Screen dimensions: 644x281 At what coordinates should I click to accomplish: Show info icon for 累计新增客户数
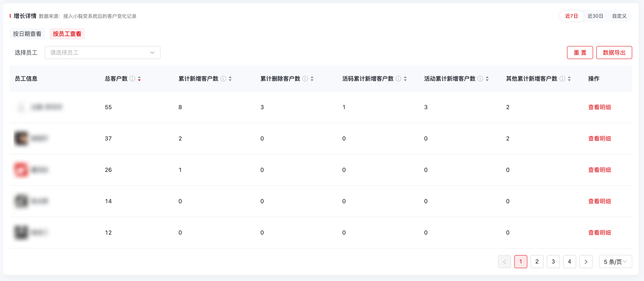point(223,79)
